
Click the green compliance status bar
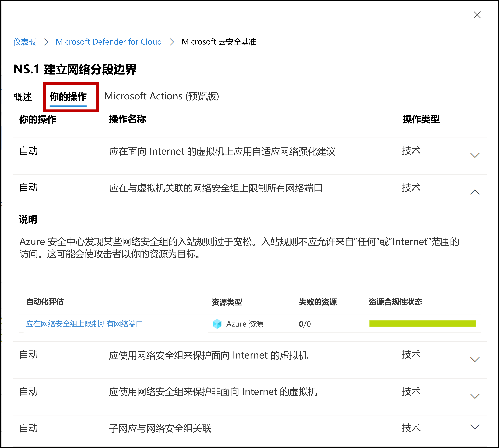point(422,323)
